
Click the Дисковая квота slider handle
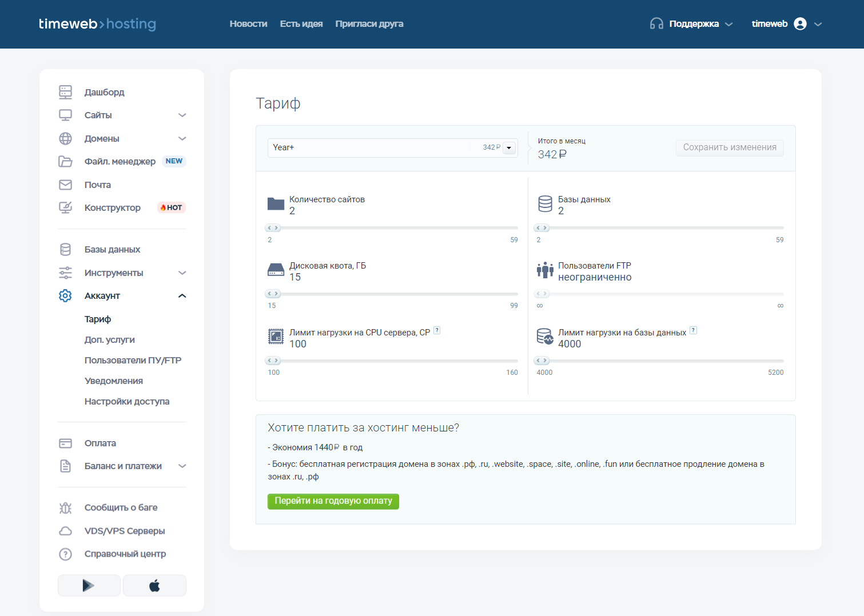[x=273, y=294]
